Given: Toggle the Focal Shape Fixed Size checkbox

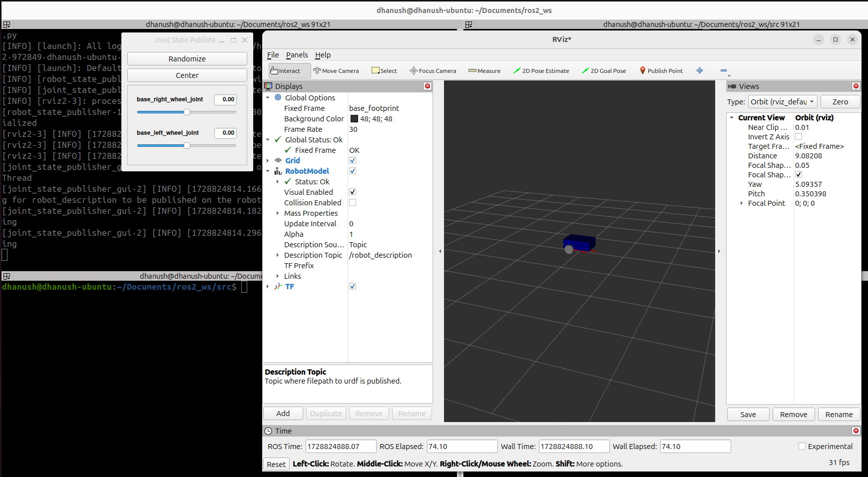Looking at the screenshot, I should tap(799, 174).
